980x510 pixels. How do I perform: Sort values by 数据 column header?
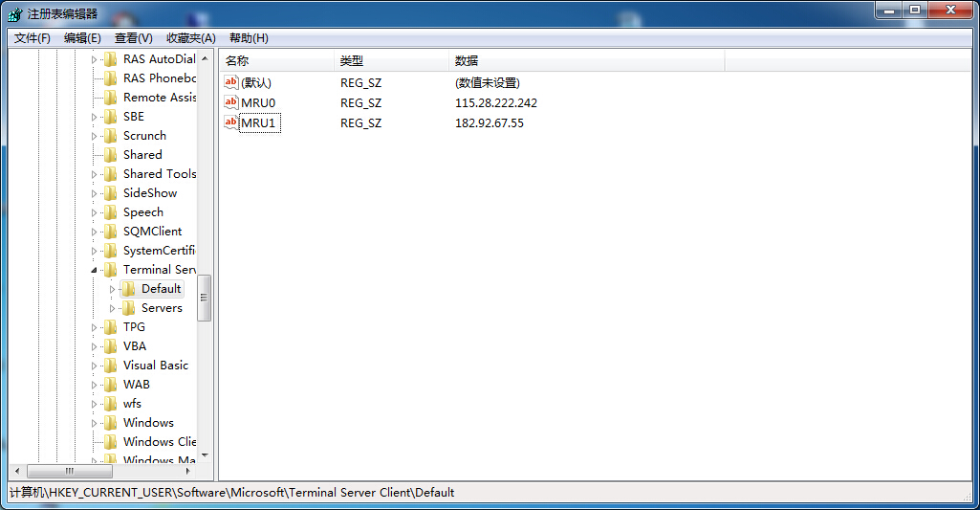coord(586,60)
